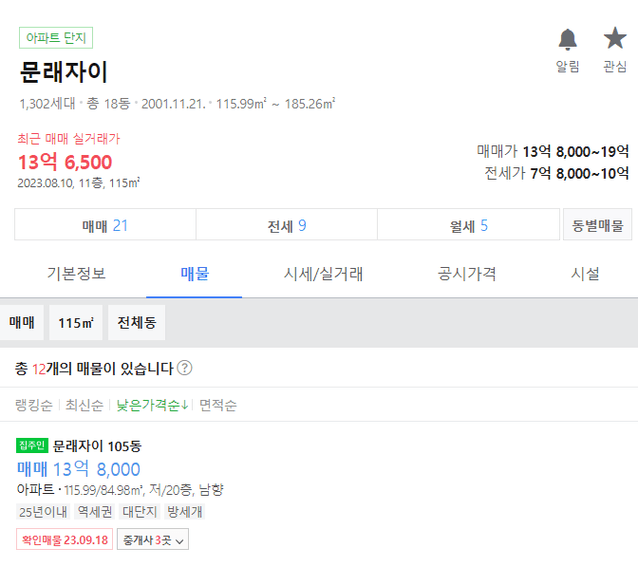Viewport: 638px width, 571px height.
Task: Click the 115.99/84.98㎡ listing detail line
Action: pyautogui.click(x=120, y=489)
